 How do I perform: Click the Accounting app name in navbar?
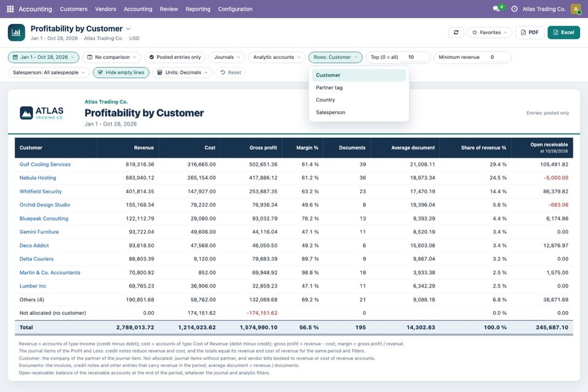click(35, 9)
